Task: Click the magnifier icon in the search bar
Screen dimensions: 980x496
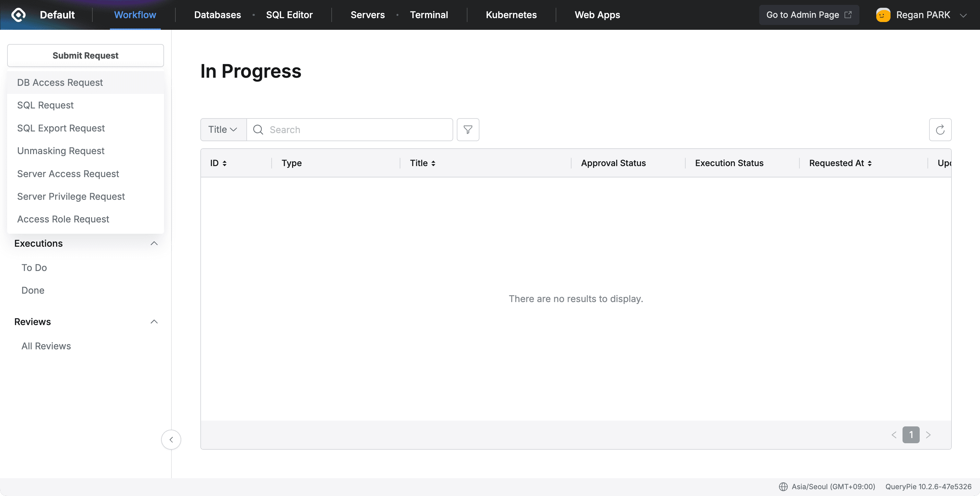Action: pyautogui.click(x=258, y=130)
